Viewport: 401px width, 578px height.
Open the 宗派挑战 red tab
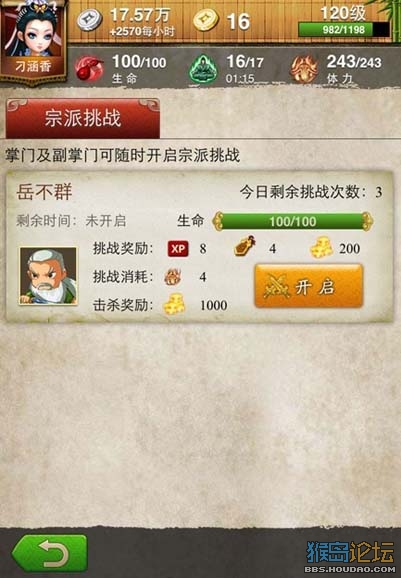(83, 118)
